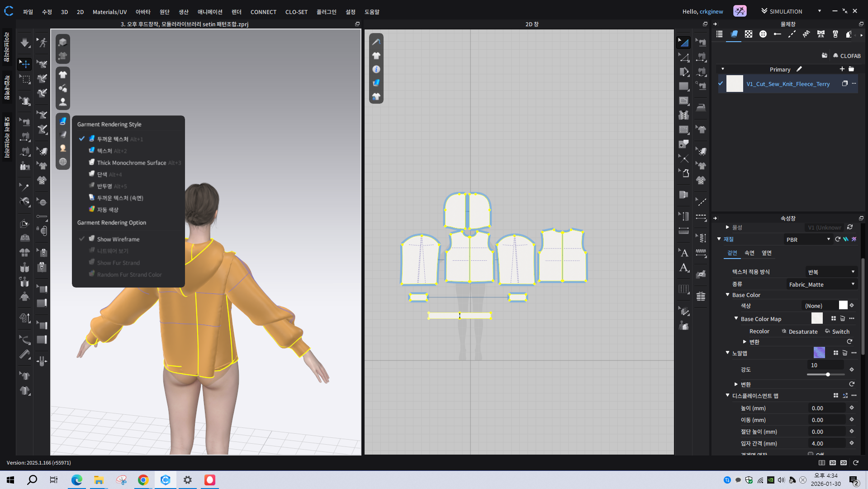Click the white Base Color swatch
This screenshot has height=489, width=868.
coord(843,306)
